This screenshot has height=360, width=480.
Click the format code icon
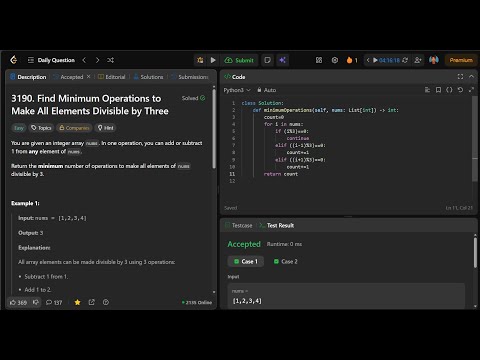(427, 90)
